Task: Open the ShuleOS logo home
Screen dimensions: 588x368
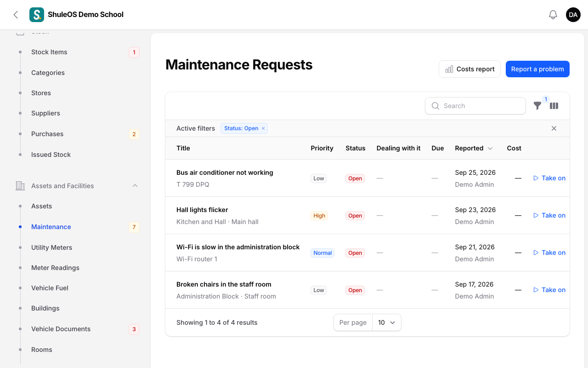Action: (37, 15)
